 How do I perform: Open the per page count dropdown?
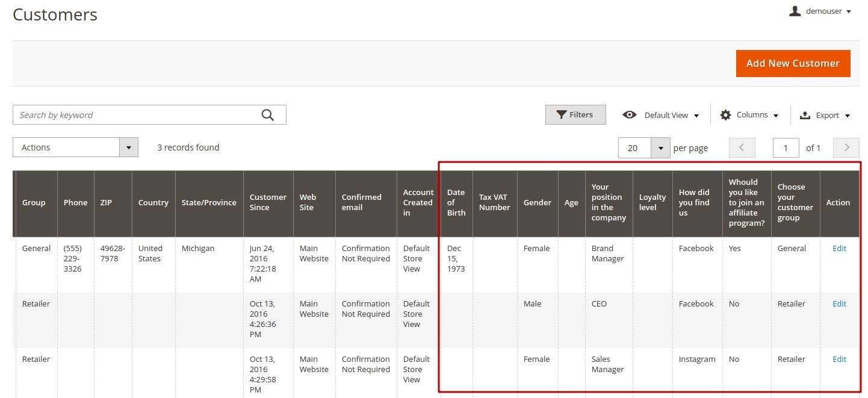coord(660,148)
